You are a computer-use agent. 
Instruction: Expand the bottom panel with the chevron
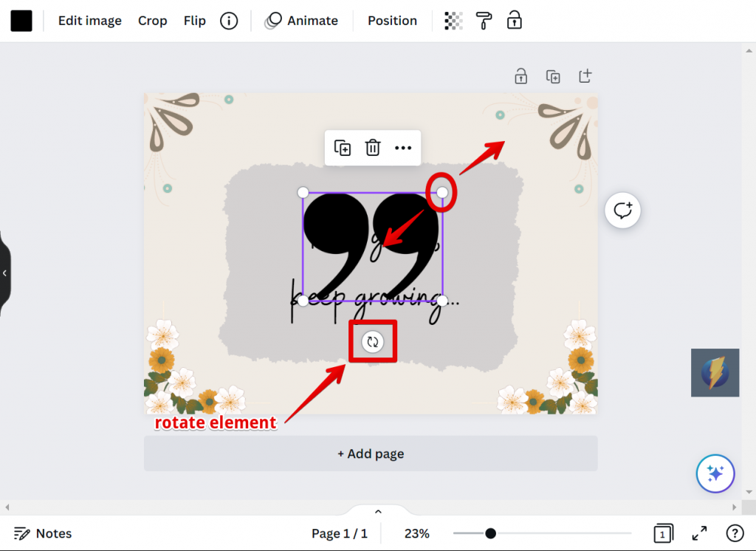point(377,511)
